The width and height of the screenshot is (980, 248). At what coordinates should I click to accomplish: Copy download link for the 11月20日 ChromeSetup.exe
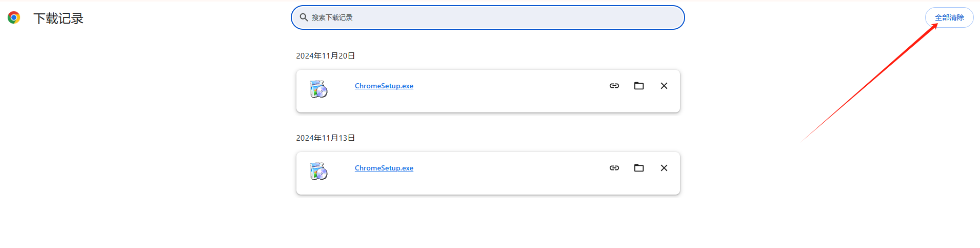coord(614,86)
